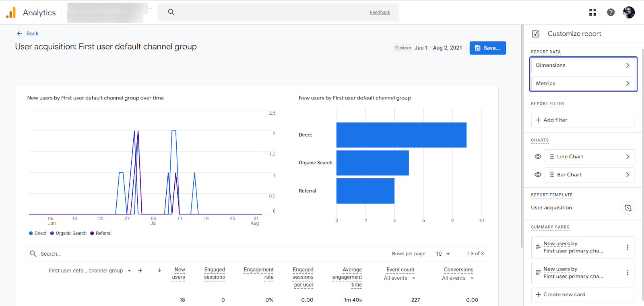Grab the Bar Chart drag handle
The image size is (644, 306).
coord(552,175)
